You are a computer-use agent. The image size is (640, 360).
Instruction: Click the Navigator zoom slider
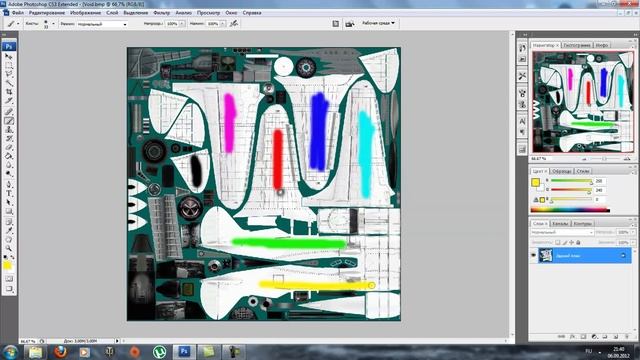pyautogui.click(x=605, y=159)
